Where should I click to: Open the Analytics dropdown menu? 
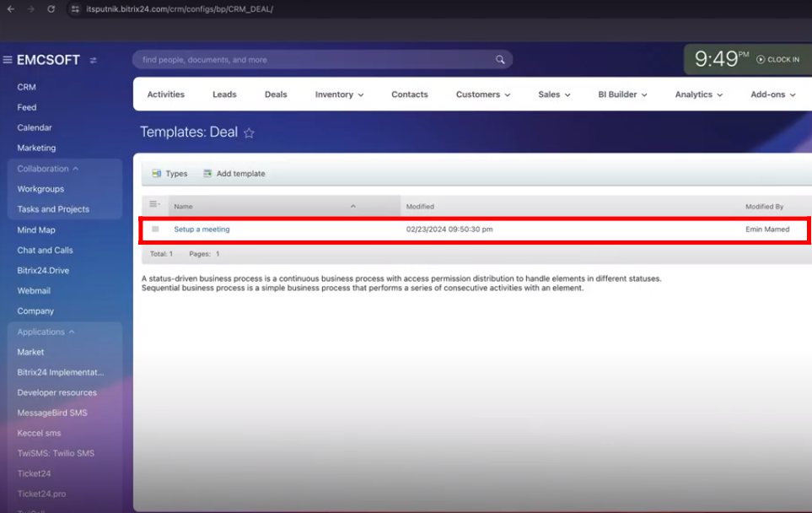[699, 94]
